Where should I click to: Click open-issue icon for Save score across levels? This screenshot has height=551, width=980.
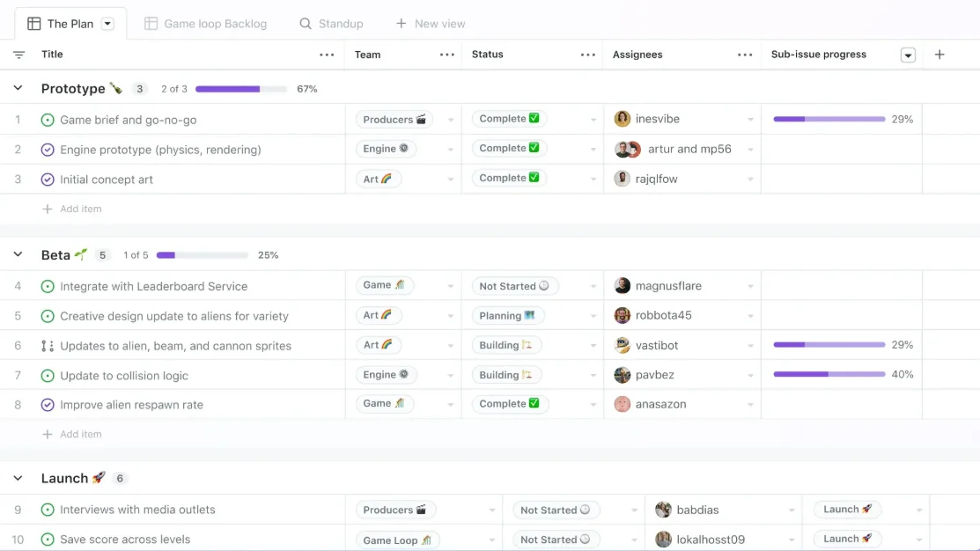pos(48,540)
